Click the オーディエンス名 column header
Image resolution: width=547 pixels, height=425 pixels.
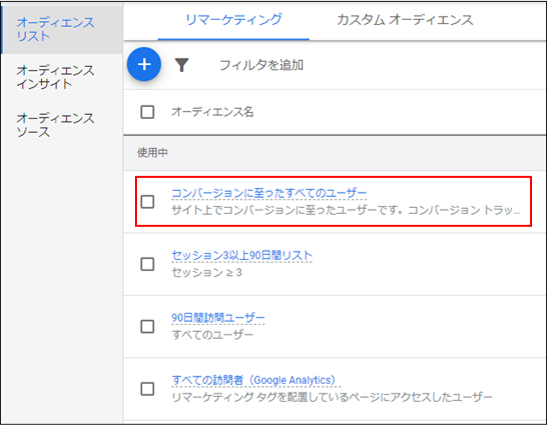212,112
